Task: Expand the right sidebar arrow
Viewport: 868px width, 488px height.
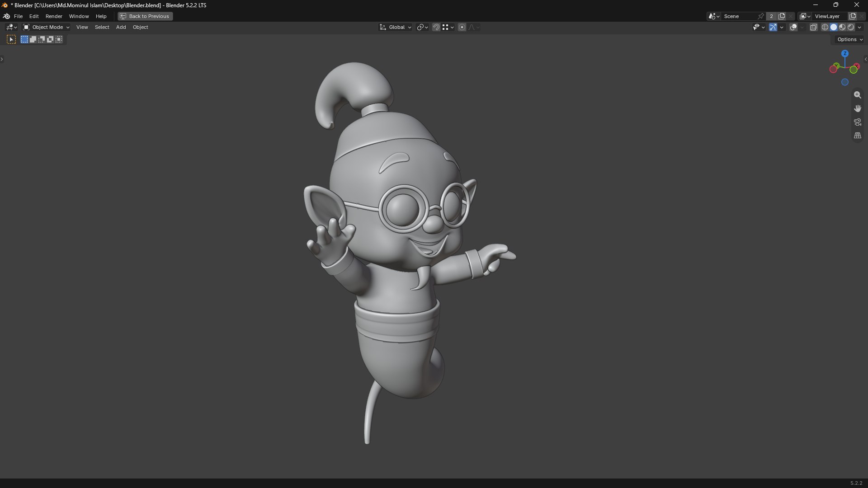Action: (865, 59)
